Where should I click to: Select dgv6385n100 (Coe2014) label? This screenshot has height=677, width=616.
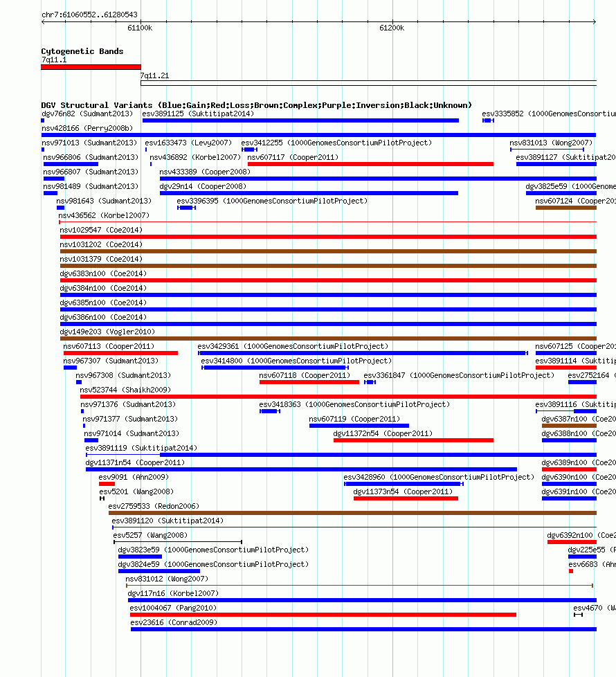(x=103, y=303)
